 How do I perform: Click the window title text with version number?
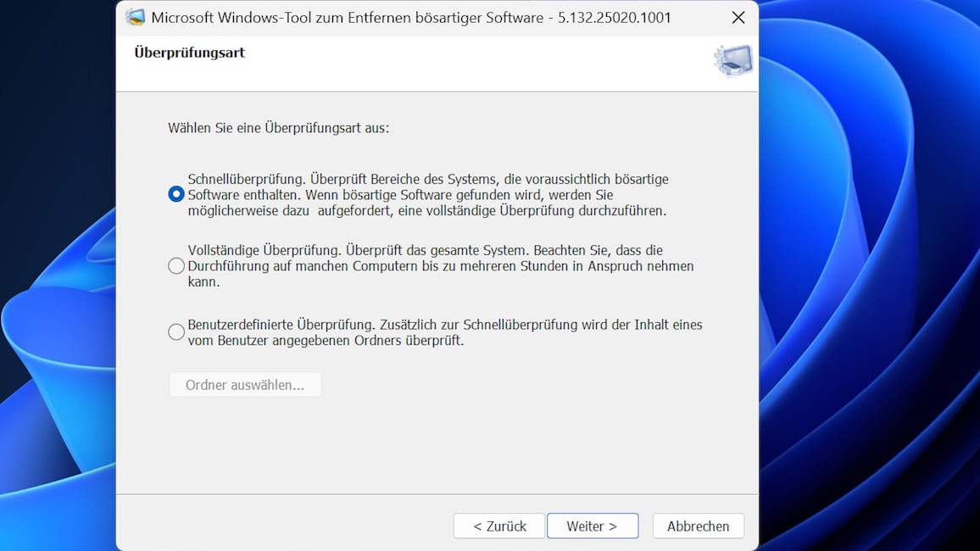pos(411,18)
